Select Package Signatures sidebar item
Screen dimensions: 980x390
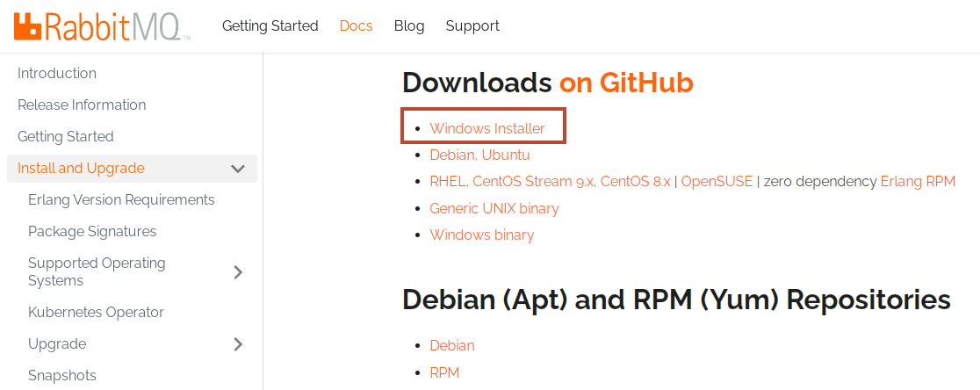[92, 231]
